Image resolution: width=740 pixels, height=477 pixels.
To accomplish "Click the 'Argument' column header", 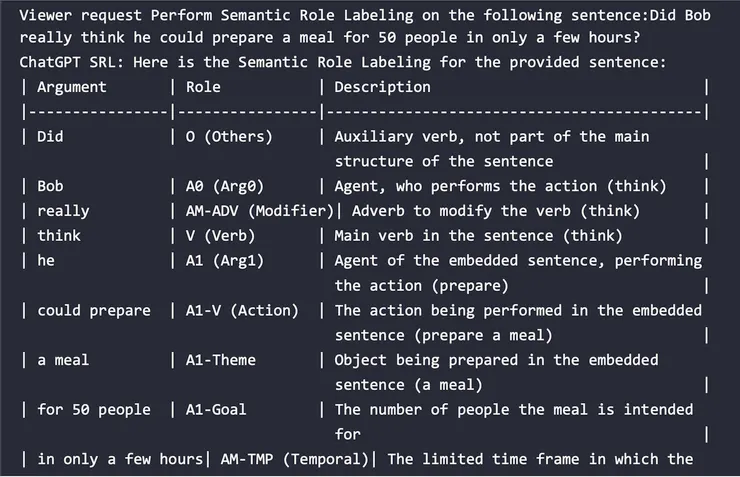I will (x=71, y=87).
